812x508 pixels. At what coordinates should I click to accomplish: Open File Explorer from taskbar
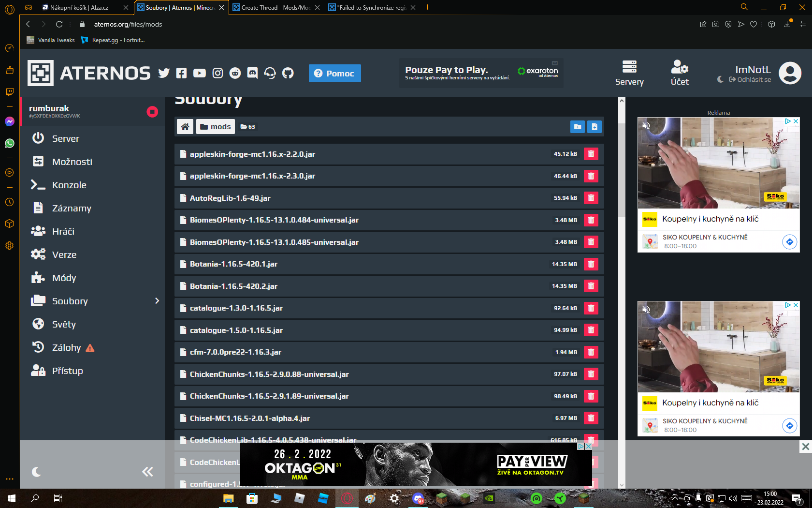coord(228,498)
